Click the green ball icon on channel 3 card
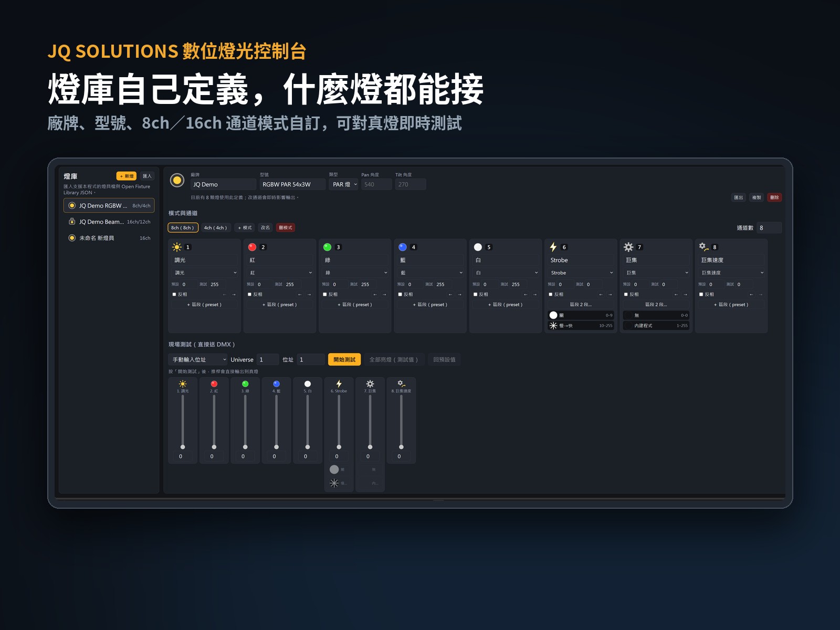The image size is (840, 630). point(327,247)
